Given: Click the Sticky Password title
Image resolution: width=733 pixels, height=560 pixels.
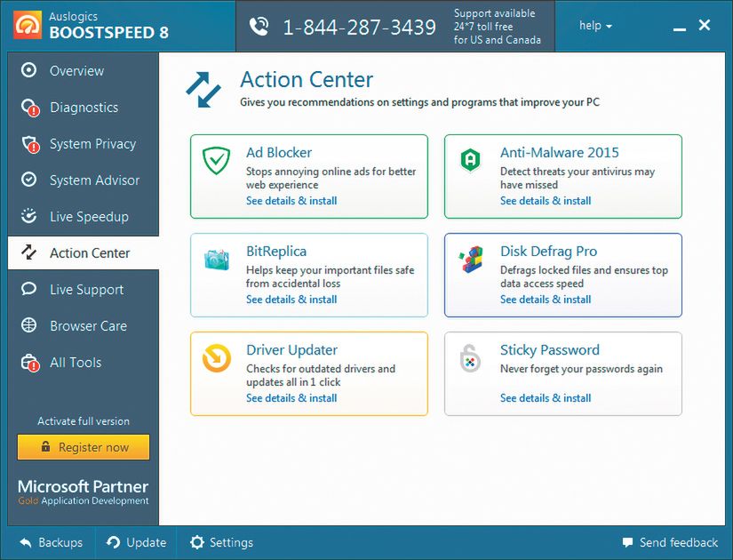Looking at the screenshot, I should (x=550, y=350).
